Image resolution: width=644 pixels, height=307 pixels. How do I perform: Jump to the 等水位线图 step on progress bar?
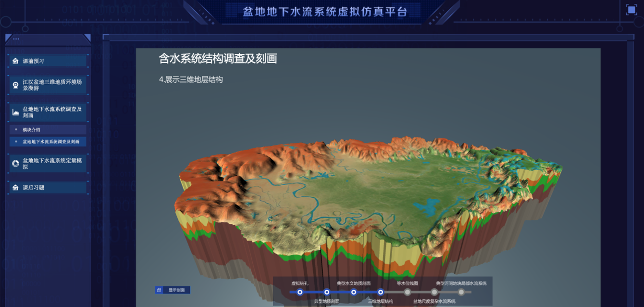408,292
